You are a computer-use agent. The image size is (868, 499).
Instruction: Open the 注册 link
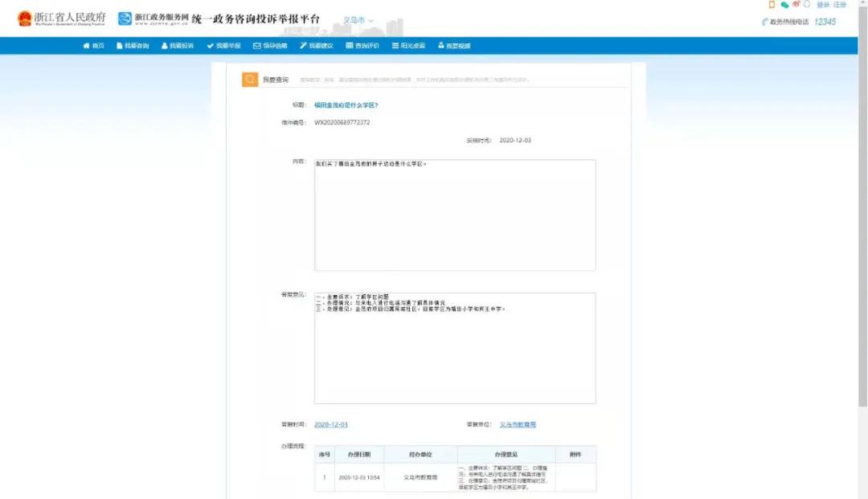[x=842, y=5]
